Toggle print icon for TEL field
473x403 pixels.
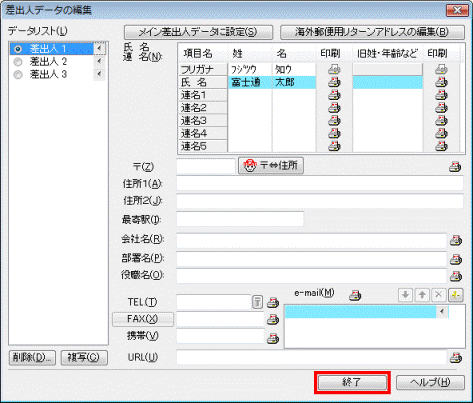pyautogui.click(x=273, y=303)
